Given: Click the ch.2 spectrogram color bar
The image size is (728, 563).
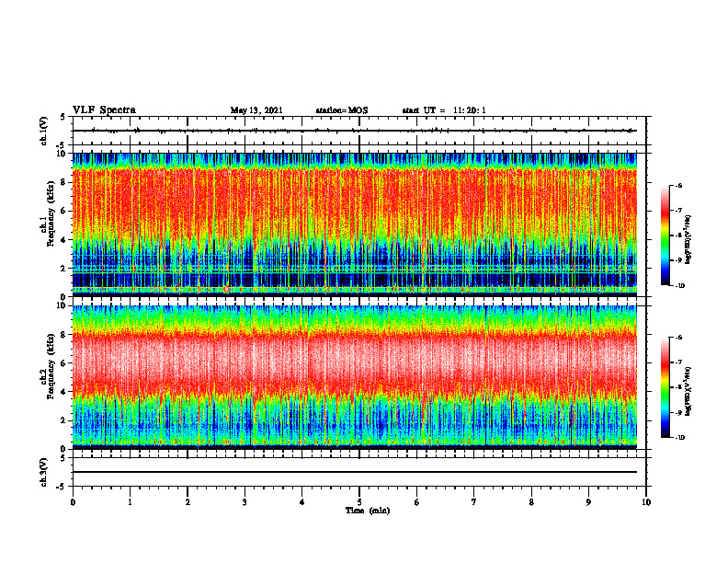Looking at the screenshot, I should point(665,387).
